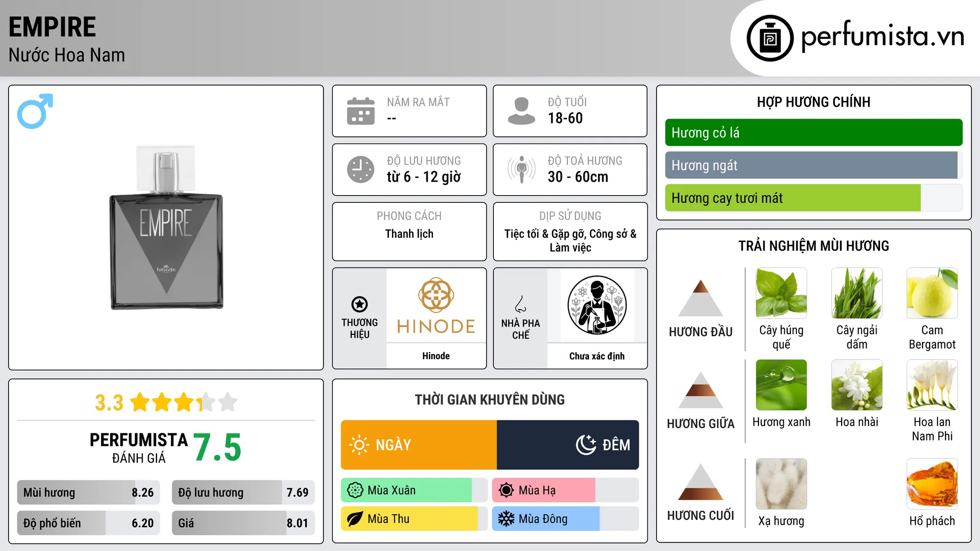Image resolution: width=980 pixels, height=551 pixels.
Task: Click the Năm ra mắt label
Action: tap(418, 102)
